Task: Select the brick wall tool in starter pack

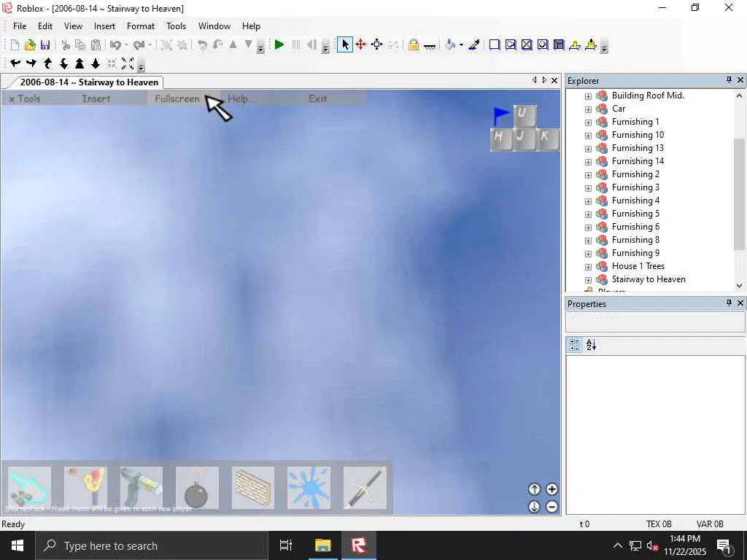Action: coord(253,488)
